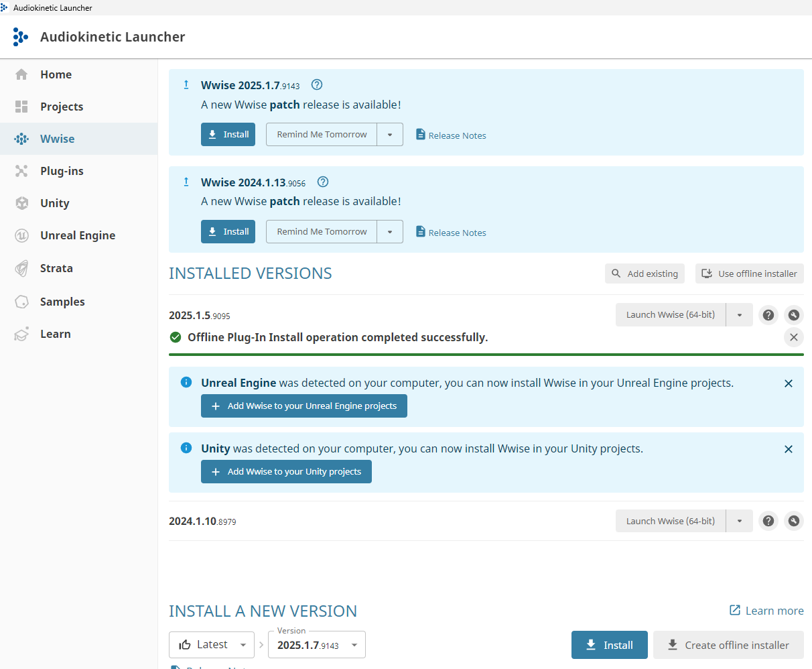Click the update arrow icon beside Wwise 2025.1.7
812x669 pixels.
(186, 84)
